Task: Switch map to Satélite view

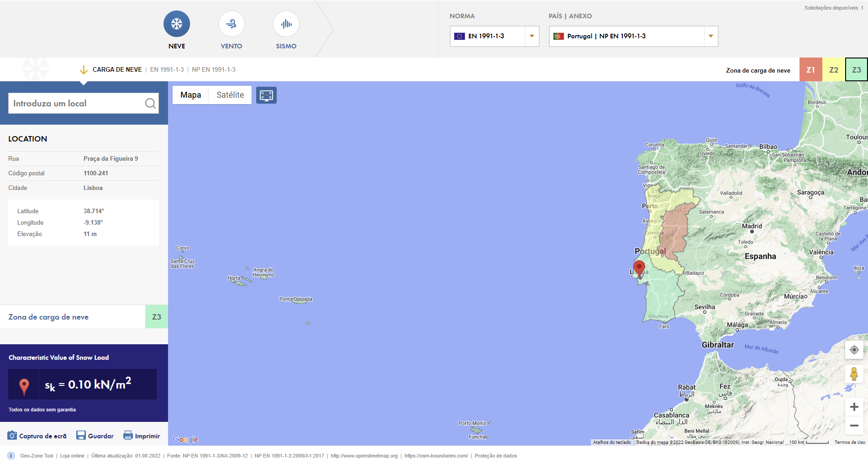Action: [x=230, y=95]
